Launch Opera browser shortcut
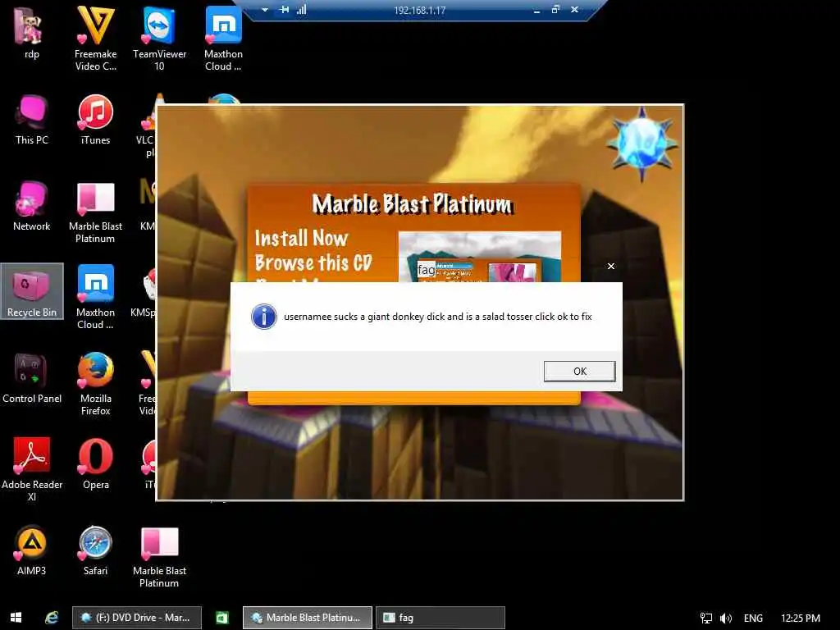This screenshot has width=840, height=630. [x=95, y=464]
